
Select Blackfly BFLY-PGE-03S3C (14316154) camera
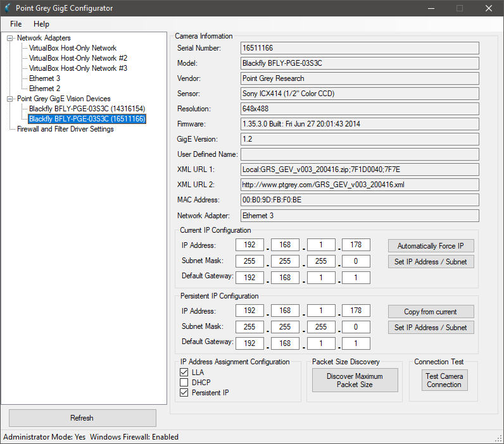(x=87, y=109)
